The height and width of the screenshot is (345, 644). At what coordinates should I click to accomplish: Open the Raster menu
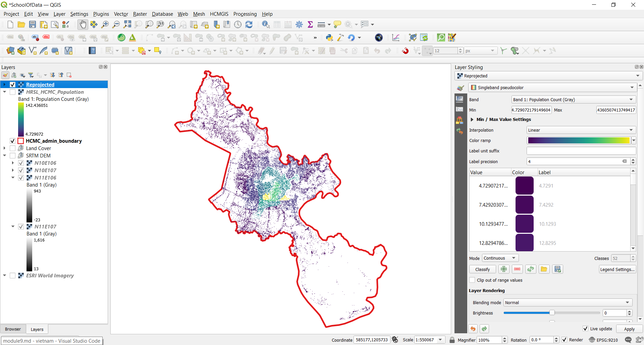tap(140, 14)
